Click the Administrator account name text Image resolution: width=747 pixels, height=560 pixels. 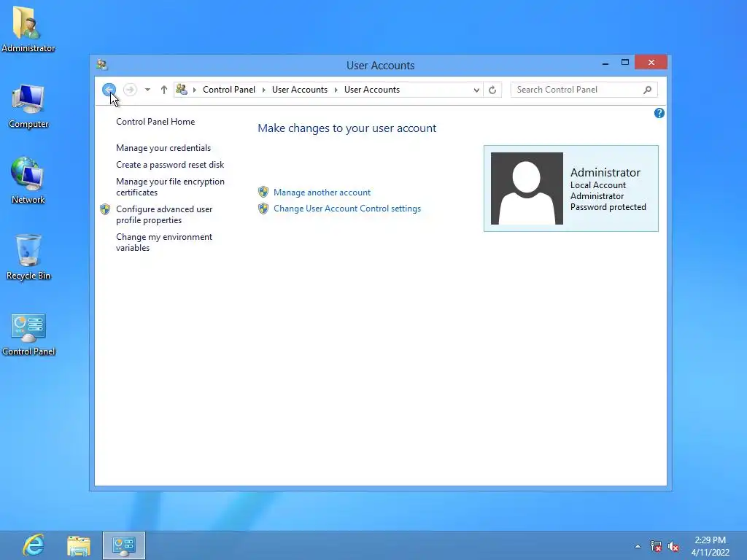pyautogui.click(x=605, y=172)
